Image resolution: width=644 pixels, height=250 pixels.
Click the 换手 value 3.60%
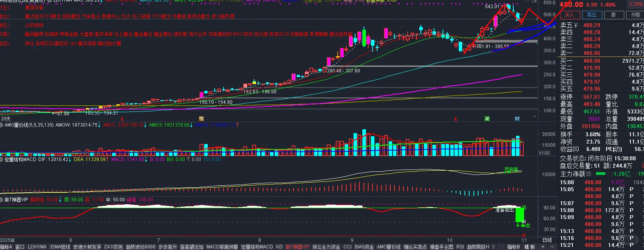coord(593,134)
